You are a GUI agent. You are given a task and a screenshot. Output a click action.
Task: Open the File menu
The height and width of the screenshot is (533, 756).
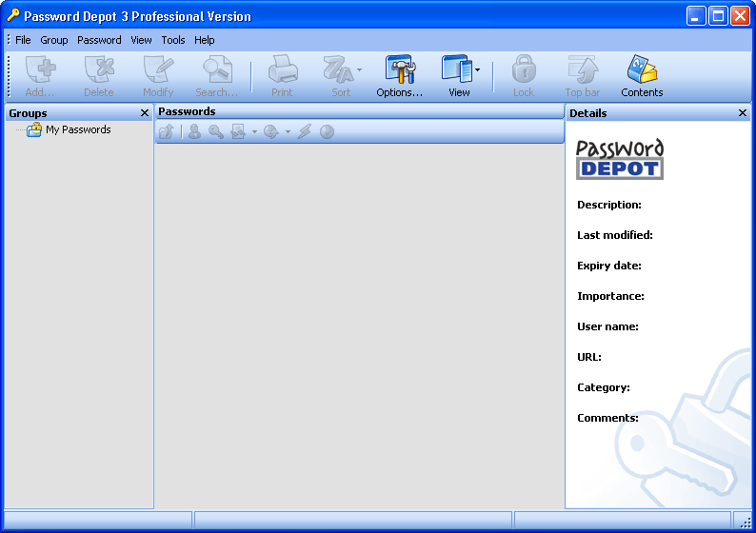tap(23, 40)
